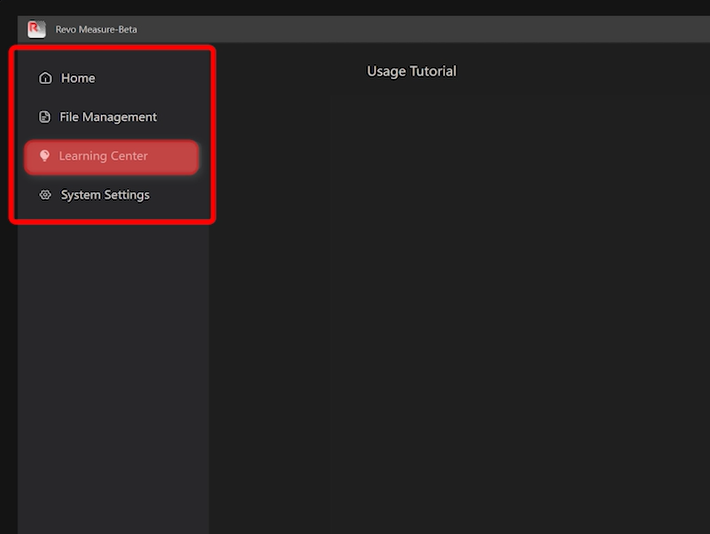This screenshot has width=710, height=534.
Task: Click the "Learning Center" text label
Action: pyautogui.click(x=103, y=156)
